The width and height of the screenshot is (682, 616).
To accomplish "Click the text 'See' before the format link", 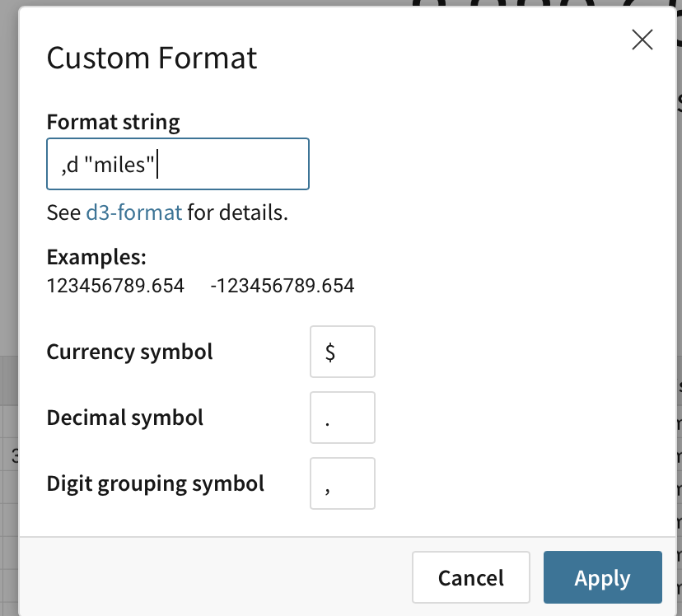I will 65,212.
